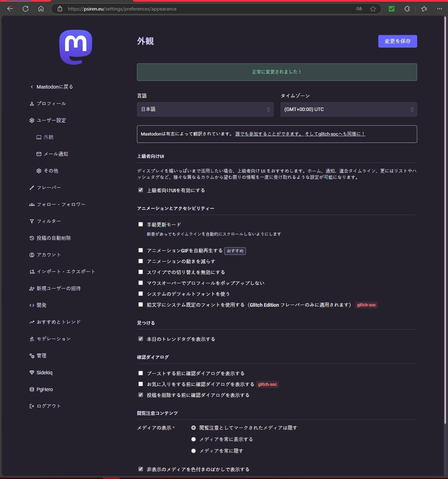Click the user circle icon beside アカウント
This screenshot has width=448, height=479.
(32, 255)
